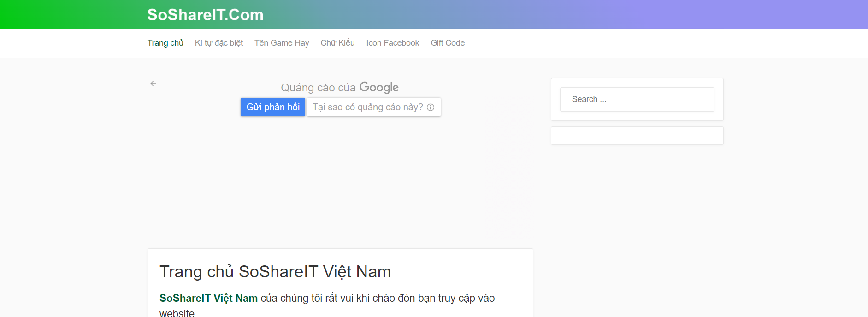This screenshot has width=868, height=317.
Task: Click heading Trang chủ SoShareIT Việt Nam
Action: 275,272
